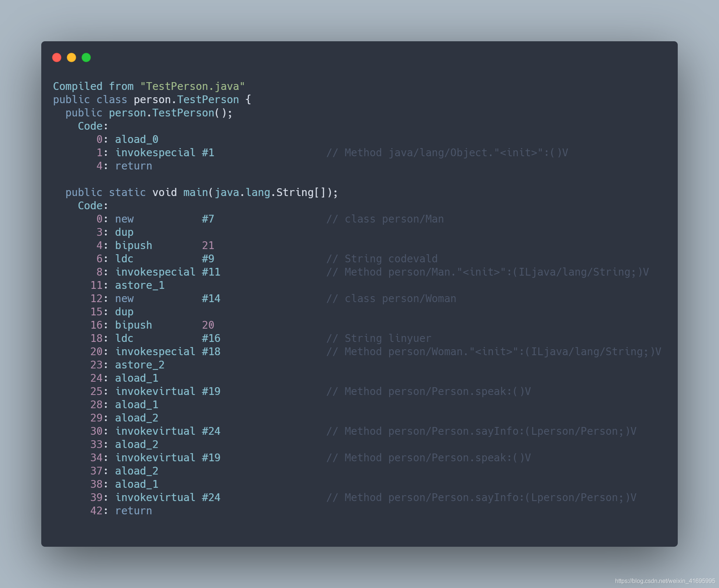
Task: Click the astore_1 instruction
Action: (140, 285)
